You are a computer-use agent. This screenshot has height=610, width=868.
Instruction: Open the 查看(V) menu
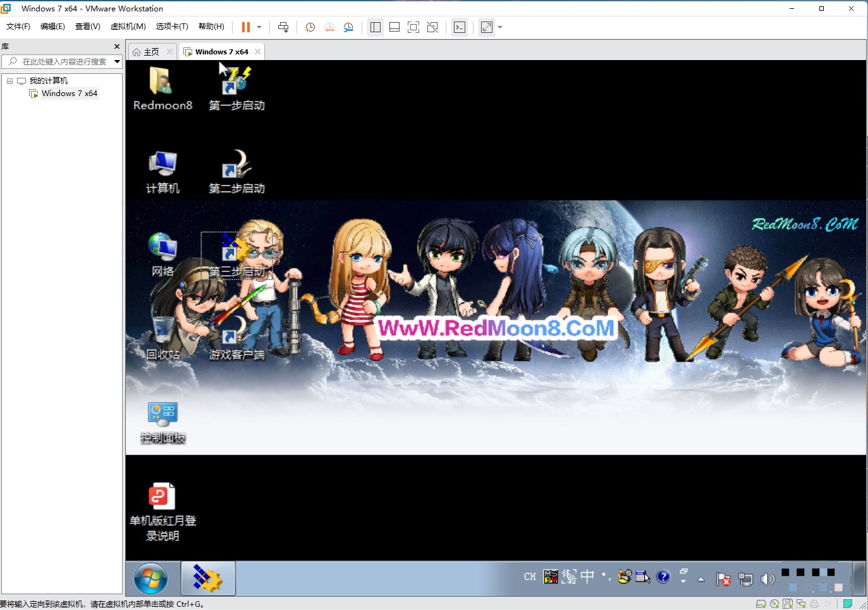[x=88, y=27]
